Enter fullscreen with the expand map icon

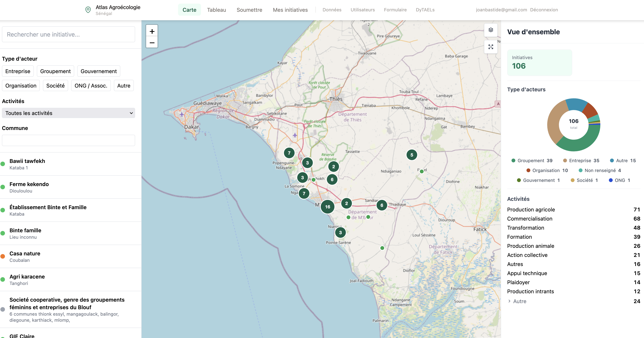pos(490,47)
